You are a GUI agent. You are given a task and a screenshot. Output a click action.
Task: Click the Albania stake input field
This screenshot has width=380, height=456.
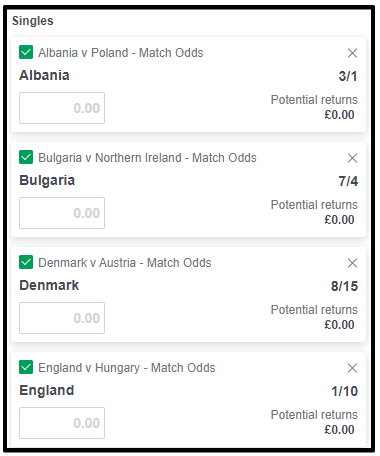(x=62, y=108)
